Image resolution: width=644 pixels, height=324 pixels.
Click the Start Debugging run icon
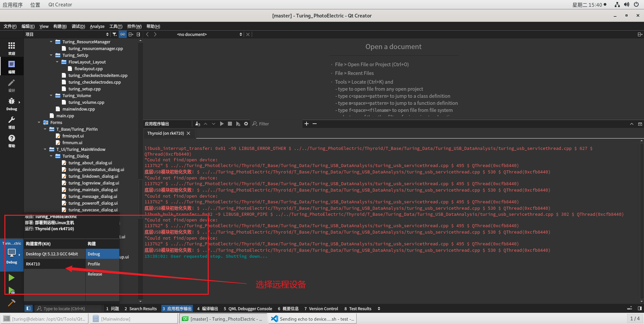point(11,290)
